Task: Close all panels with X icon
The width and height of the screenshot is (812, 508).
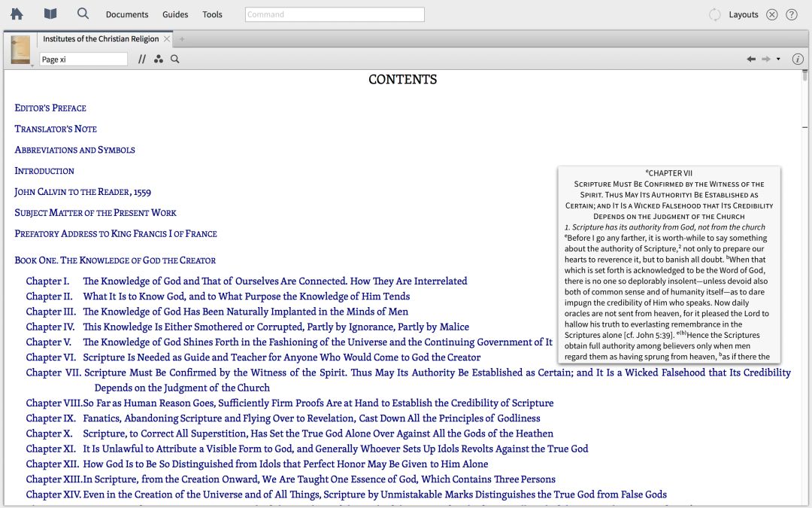Action: click(771, 14)
